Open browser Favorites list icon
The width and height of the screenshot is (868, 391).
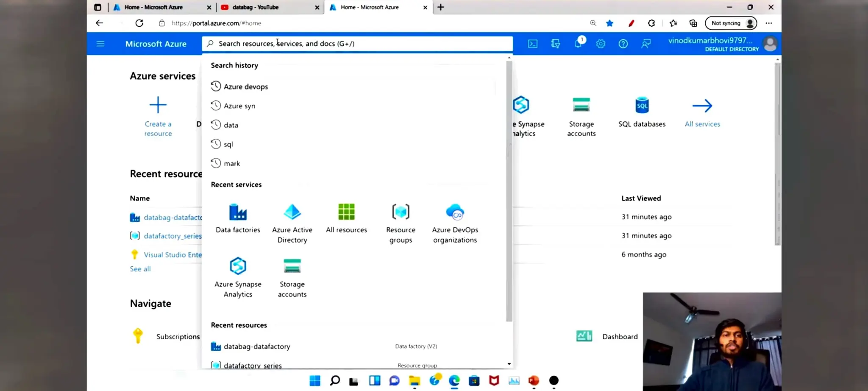tap(673, 23)
